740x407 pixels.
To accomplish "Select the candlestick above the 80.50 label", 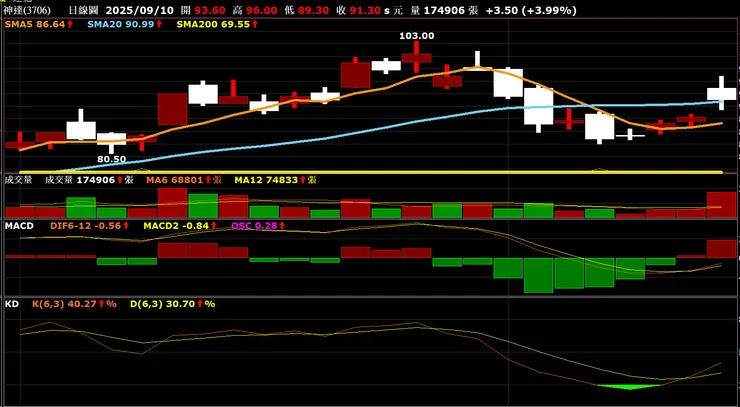I will click(111, 142).
